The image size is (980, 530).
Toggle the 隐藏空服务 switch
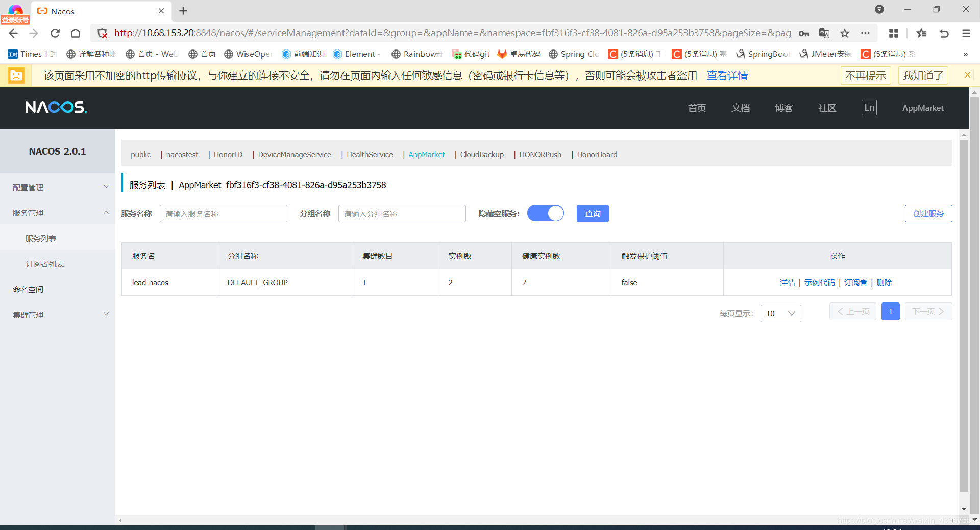(545, 213)
